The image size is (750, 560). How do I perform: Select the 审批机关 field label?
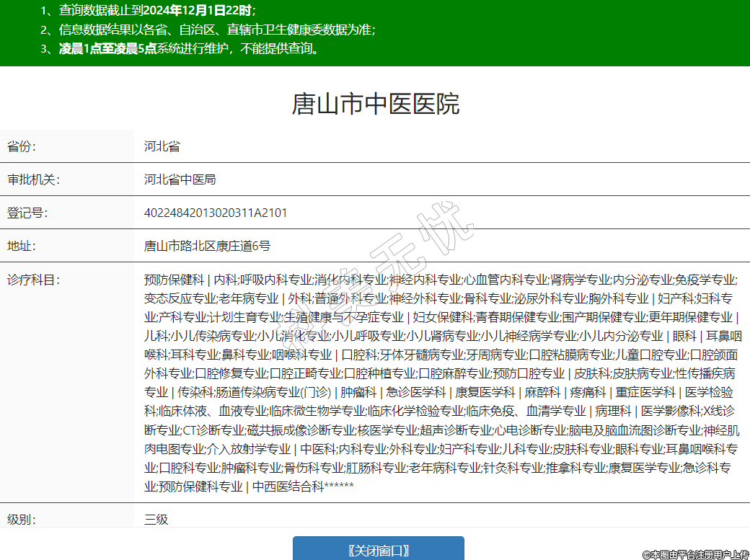[33, 179]
